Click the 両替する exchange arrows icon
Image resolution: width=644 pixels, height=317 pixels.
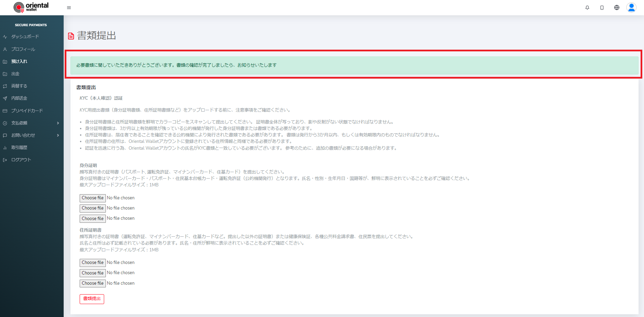tap(5, 86)
